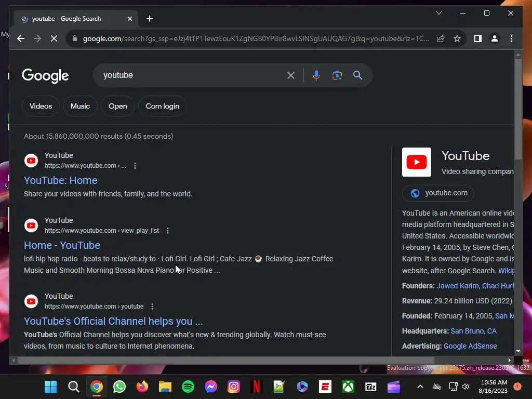This screenshot has width=532, height=399.
Task: Click scroll right arrow on scrollbar
Action: (509, 361)
